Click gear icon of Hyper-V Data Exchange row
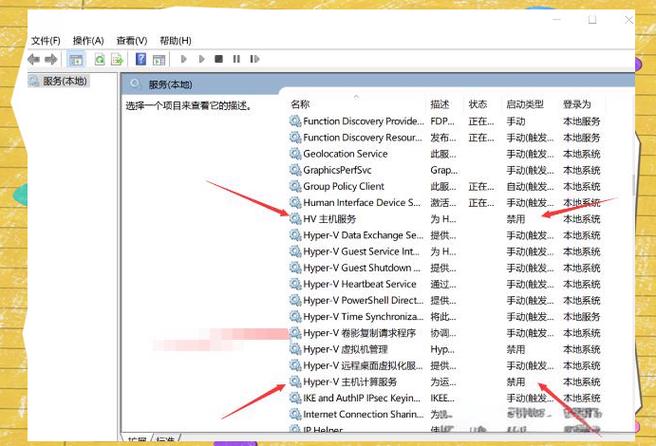This screenshot has width=656, height=446. (x=295, y=235)
